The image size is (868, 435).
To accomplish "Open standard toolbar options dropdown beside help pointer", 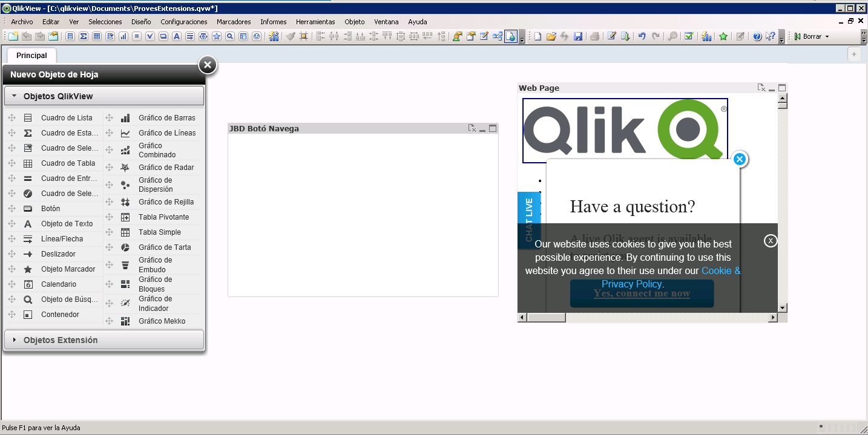I will tap(782, 38).
